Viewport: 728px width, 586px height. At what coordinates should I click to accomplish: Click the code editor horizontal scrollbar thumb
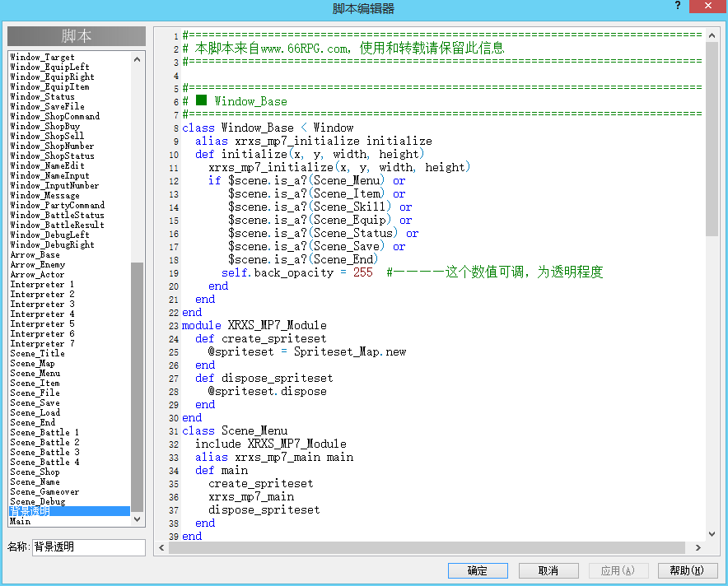(x=427, y=547)
